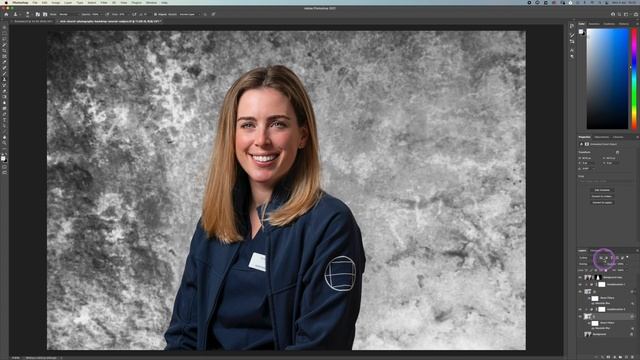640x360 pixels.
Task: Select the Clone Stamp tool in toolbar
Action: (x=4, y=79)
